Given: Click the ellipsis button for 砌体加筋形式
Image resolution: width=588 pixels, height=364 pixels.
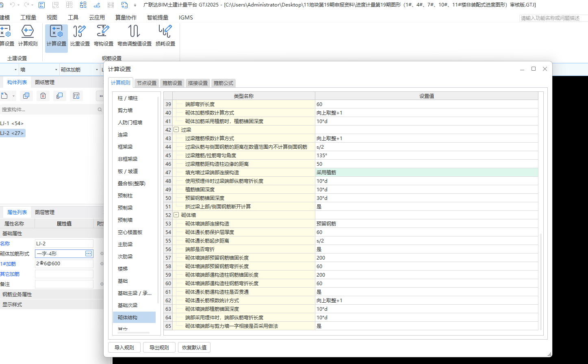Looking at the screenshot, I should point(89,253).
